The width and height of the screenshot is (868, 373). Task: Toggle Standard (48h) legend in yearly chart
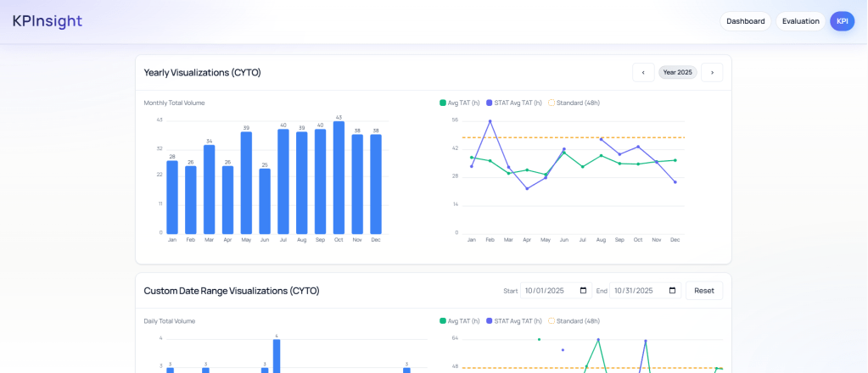point(574,103)
